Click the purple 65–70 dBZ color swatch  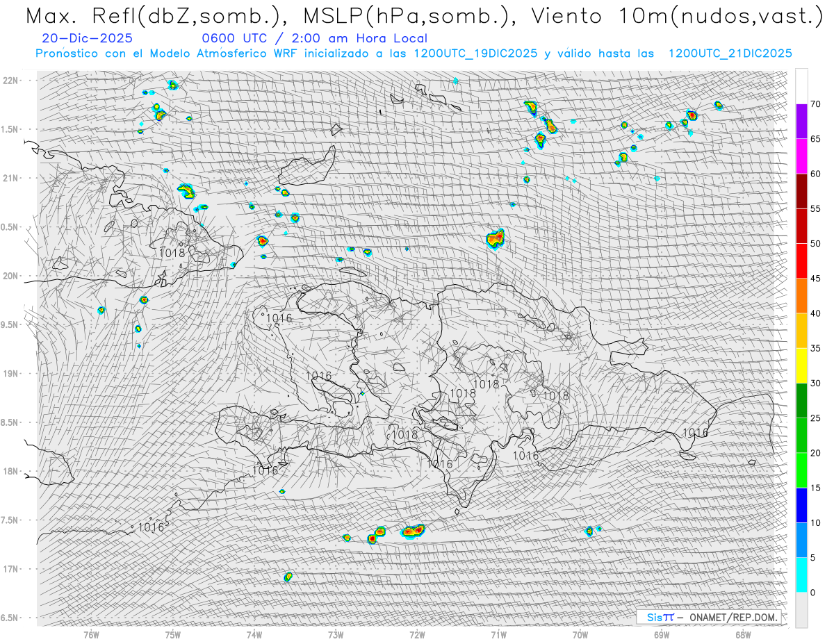pyautogui.click(x=801, y=122)
